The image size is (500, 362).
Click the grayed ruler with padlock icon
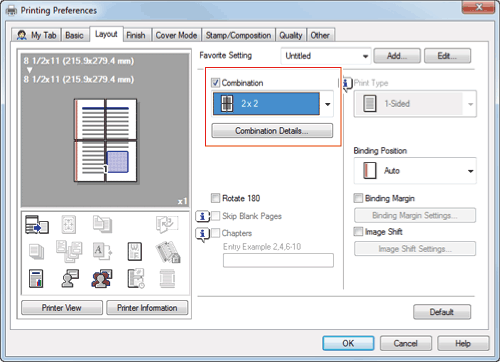click(168, 252)
